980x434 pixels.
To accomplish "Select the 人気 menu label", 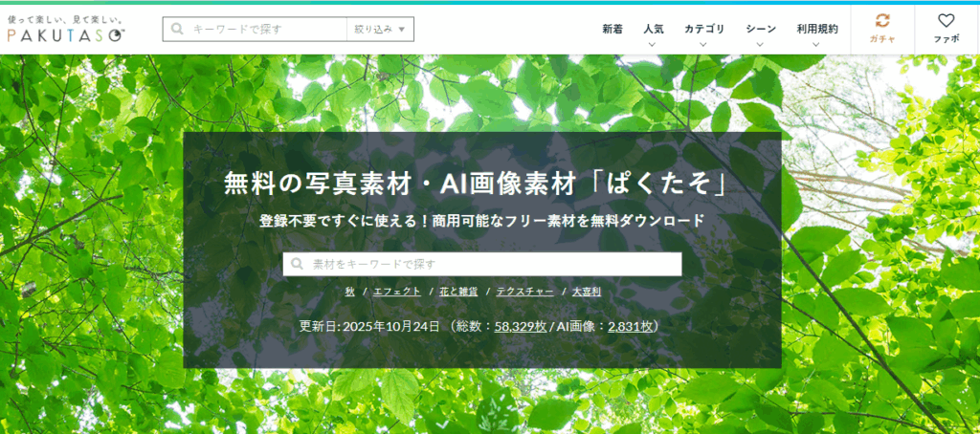I will (654, 29).
